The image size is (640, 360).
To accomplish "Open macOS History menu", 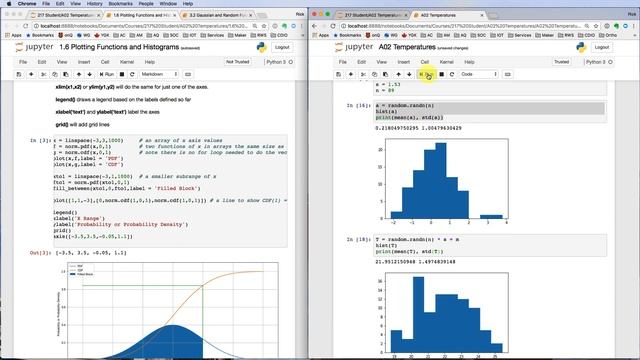I will point(94,4).
